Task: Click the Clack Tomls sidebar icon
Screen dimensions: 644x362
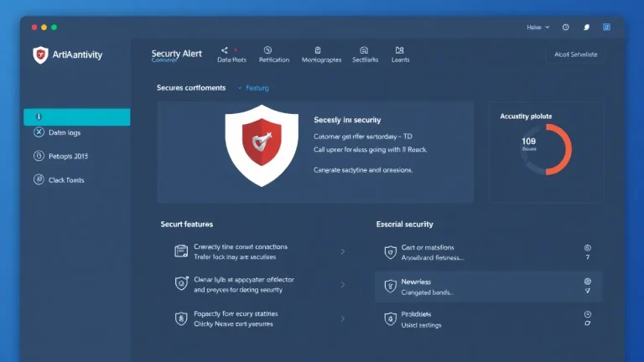Action: [x=39, y=179]
